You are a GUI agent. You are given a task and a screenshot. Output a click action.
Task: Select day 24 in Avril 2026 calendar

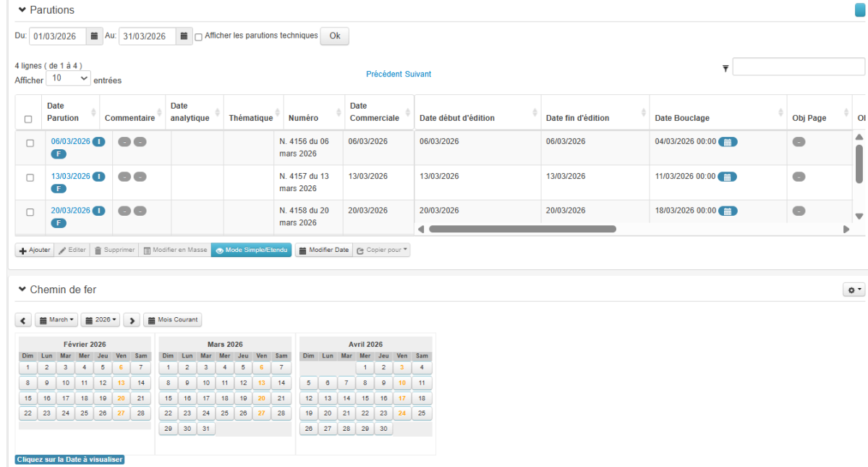402,413
